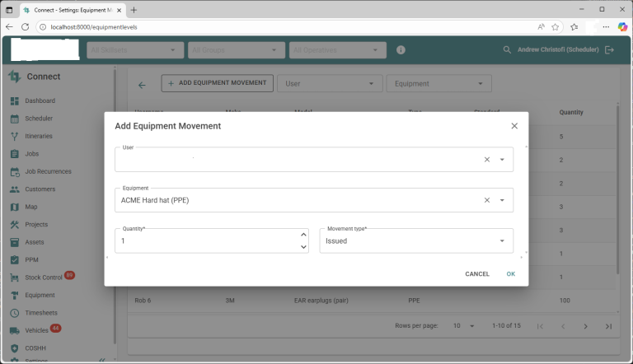The width and height of the screenshot is (633, 364).
Task: Open the User filter above table
Action: 330,83
